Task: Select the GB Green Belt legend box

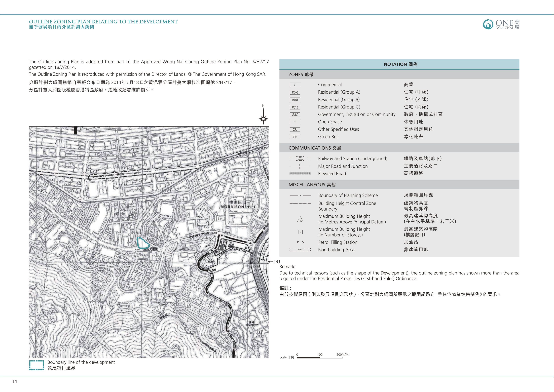Action: pyautogui.click(x=295, y=137)
